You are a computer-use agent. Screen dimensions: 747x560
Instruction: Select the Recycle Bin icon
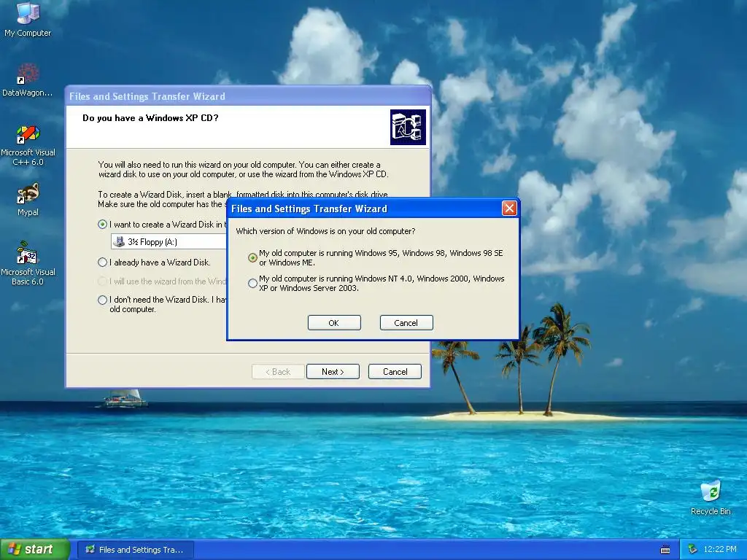(711, 497)
